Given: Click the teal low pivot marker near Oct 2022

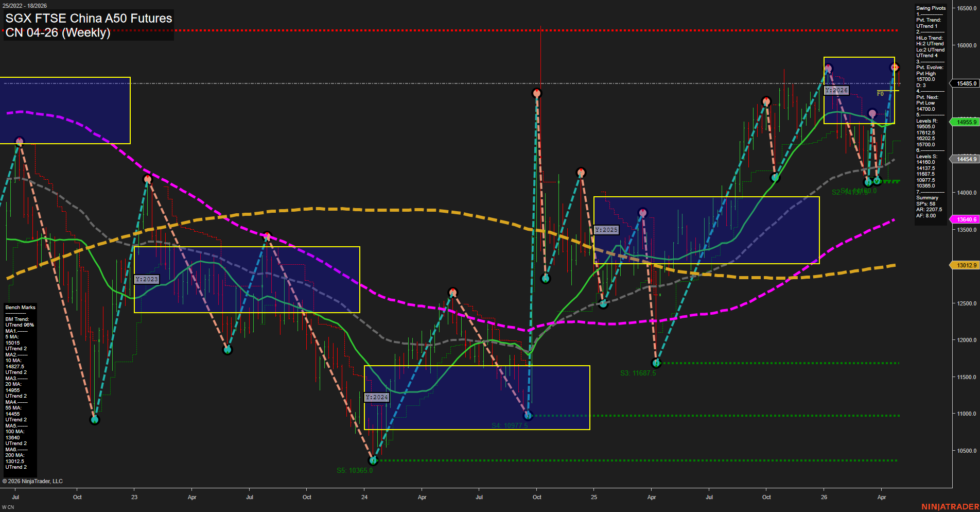Looking at the screenshot, I should (95, 419).
